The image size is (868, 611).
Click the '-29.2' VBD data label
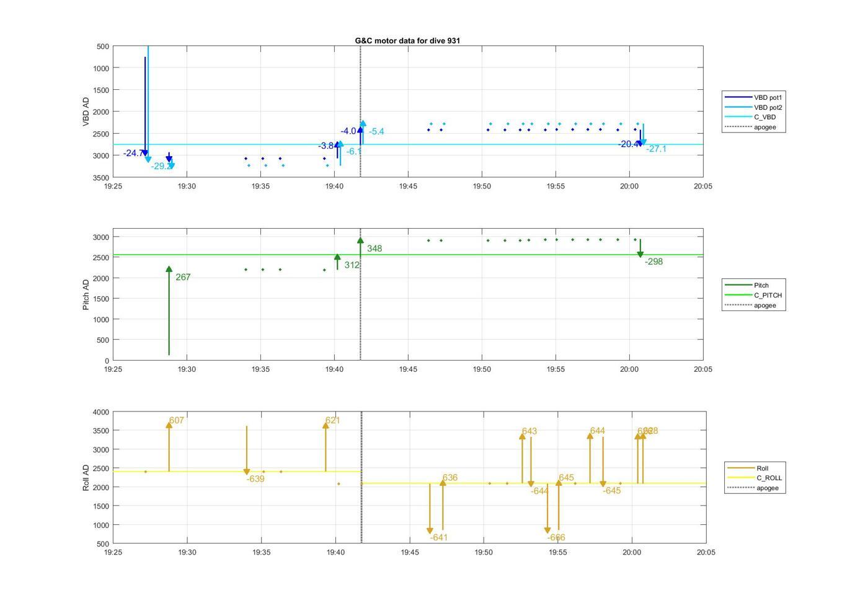160,166
